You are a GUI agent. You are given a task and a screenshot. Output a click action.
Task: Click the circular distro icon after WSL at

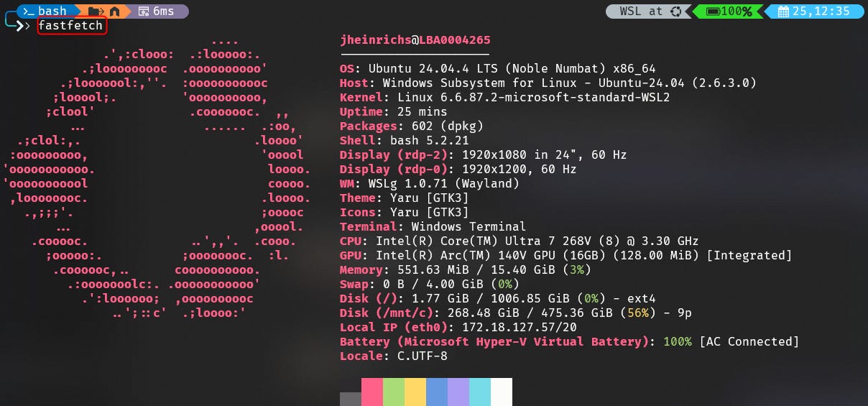(675, 11)
